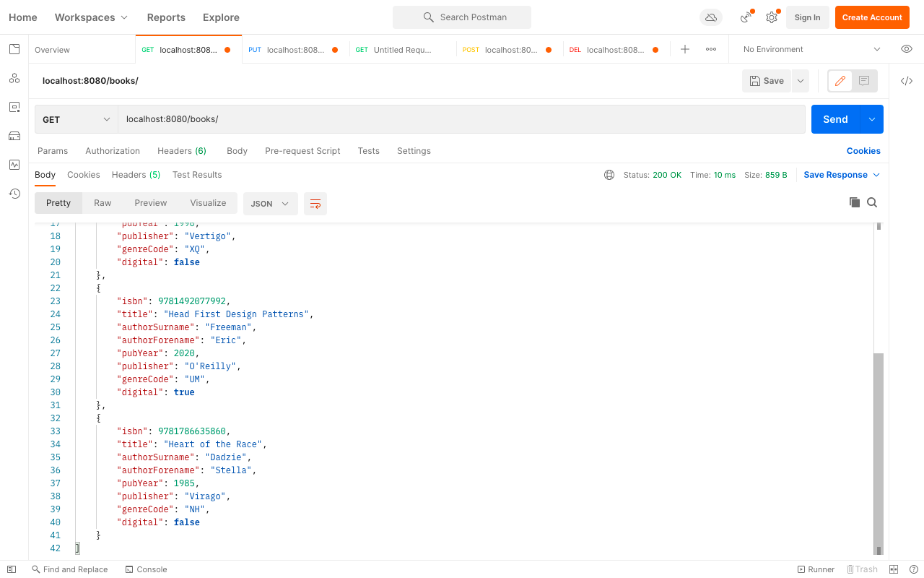This screenshot has width=924, height=578.
Task: Click the blue Send button
Action: point(835,119)
